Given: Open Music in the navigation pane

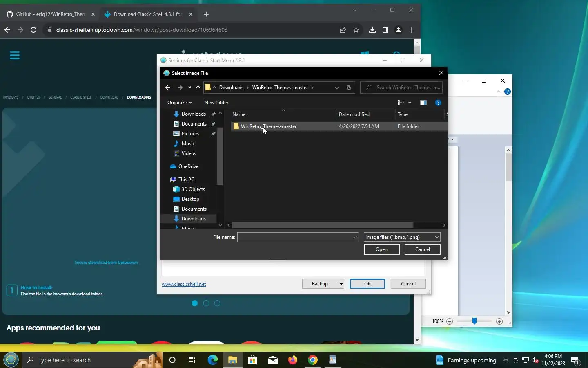Looking at the screenshot, I should click(188, 144).
